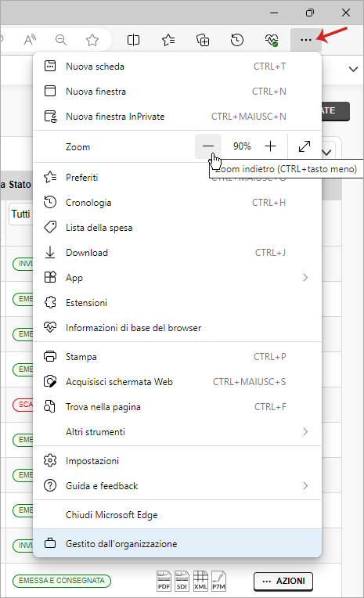The image size is (364, 598).
Task: Decrease zoom with the minus button
Action: pos(208,146)
